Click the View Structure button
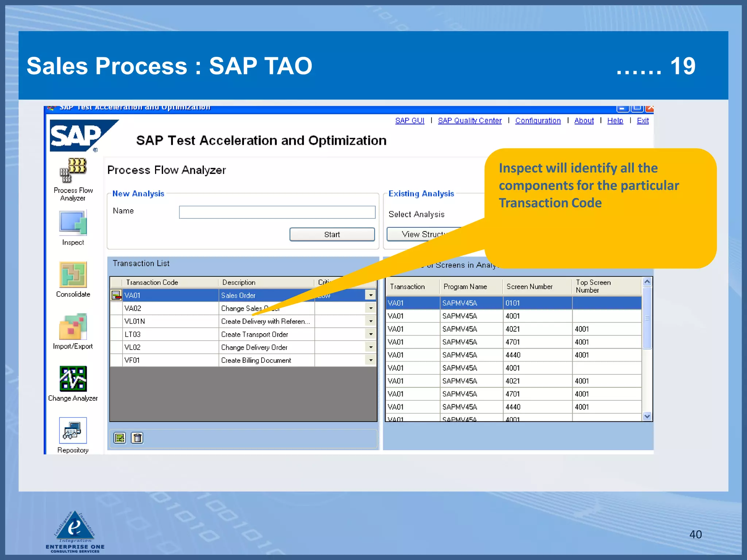This screenshot has width=747, height=560. pos(424,234)
